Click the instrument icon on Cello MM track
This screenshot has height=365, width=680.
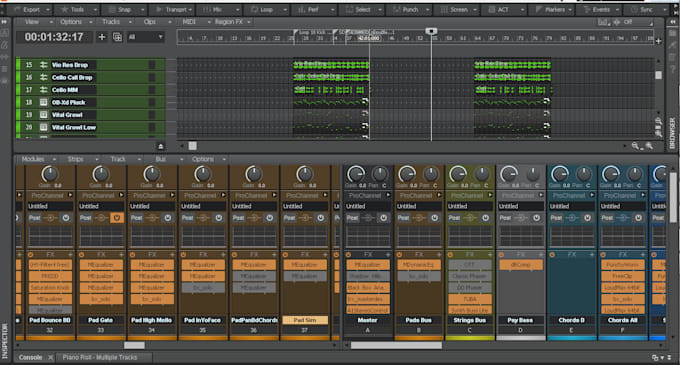(x=43, y=90)
